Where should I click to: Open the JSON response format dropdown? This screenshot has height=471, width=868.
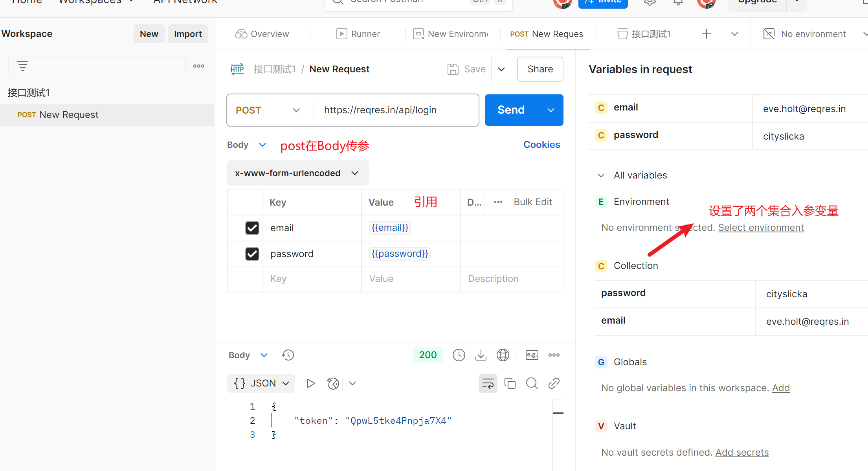261,383
